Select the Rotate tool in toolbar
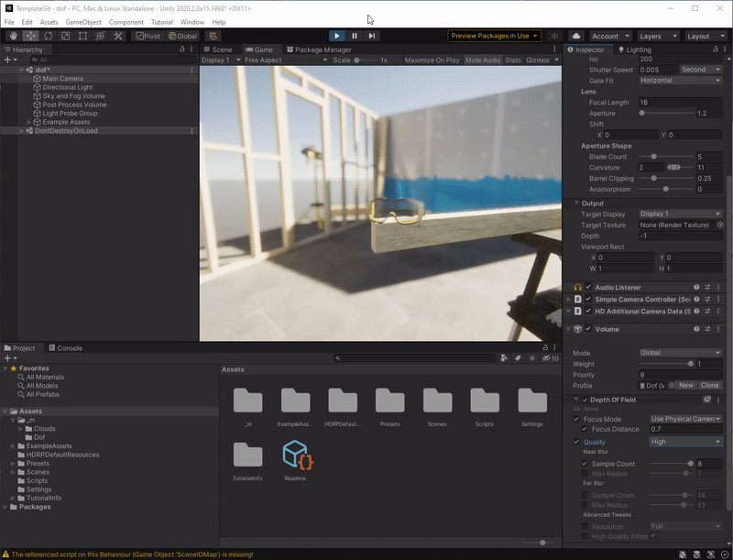 (49, 36)
